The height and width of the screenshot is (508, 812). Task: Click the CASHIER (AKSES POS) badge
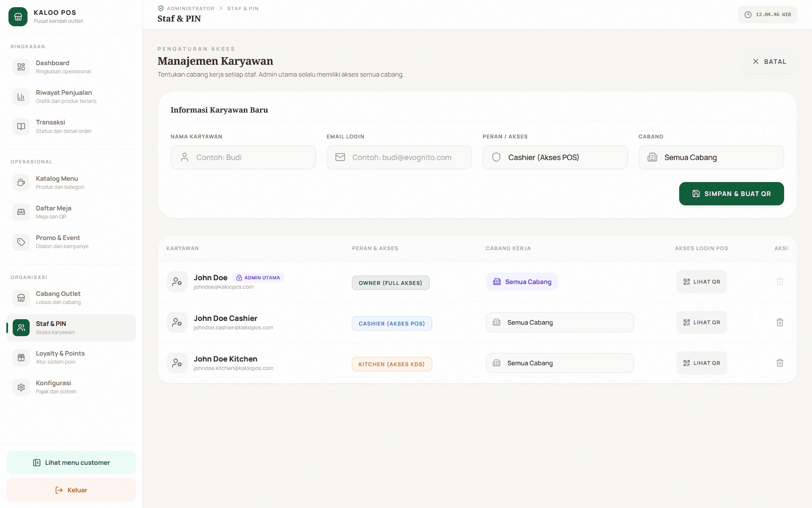(392, 323)
